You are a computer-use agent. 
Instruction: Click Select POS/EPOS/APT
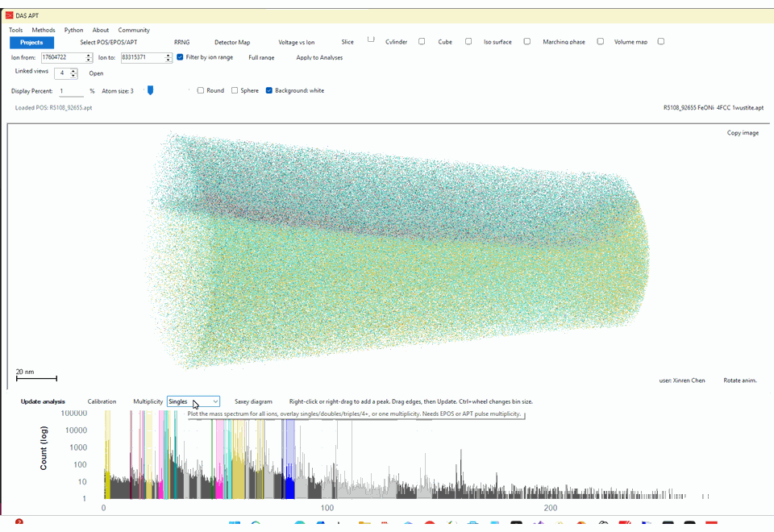pyautogui.click(x=109, y=43)
